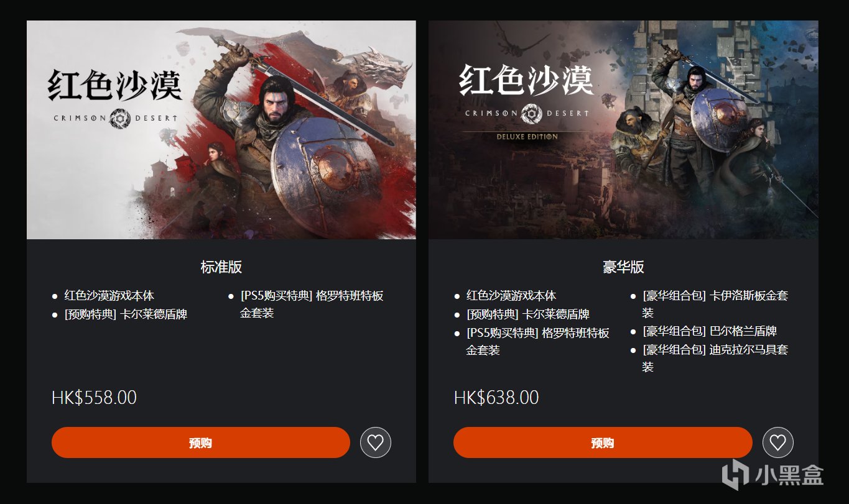The height and width of the screenshot is (504, 849).
Task: Click 红色沙漠游戏本体 in Standard Edition list
Action: point(109,296)
